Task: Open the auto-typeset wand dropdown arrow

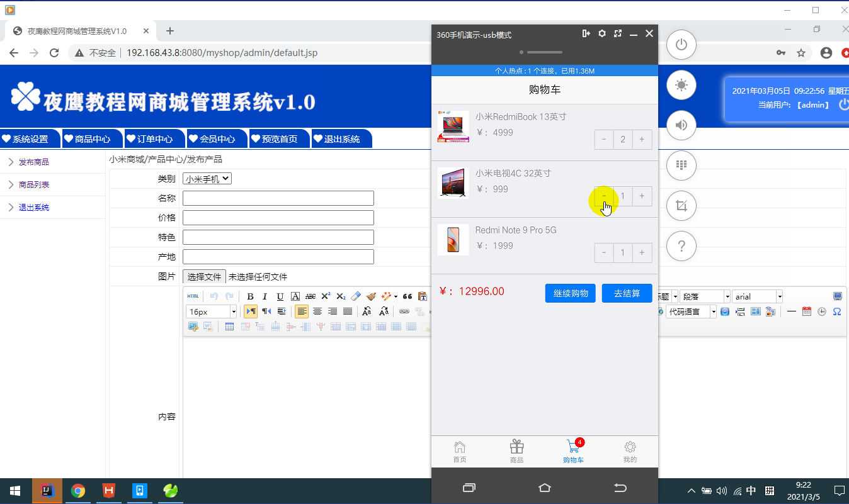Action: point(396,296)
